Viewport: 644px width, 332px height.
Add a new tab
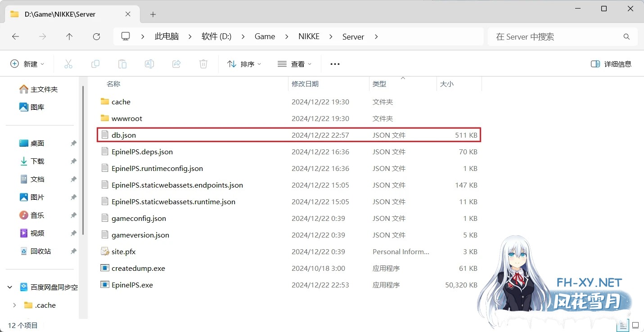(153, 14)
